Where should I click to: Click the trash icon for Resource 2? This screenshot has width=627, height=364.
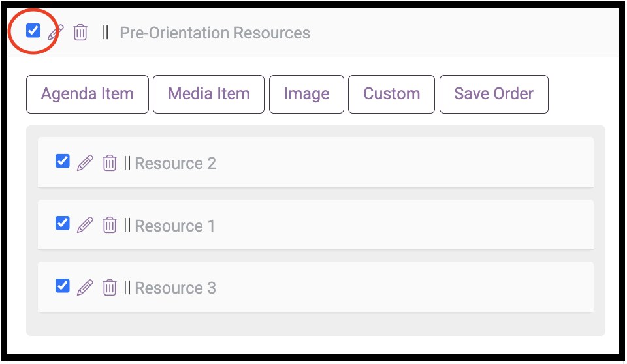(x=110, y=162)
